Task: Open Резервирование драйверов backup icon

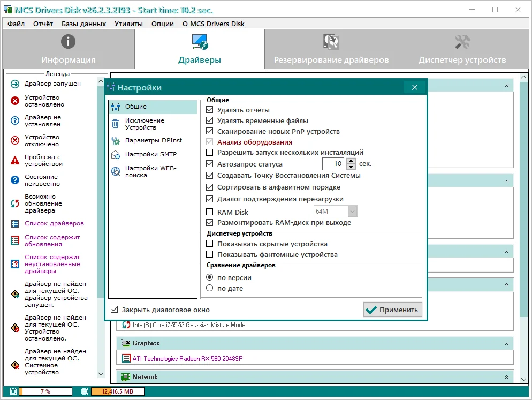Action: coord(331,42)
